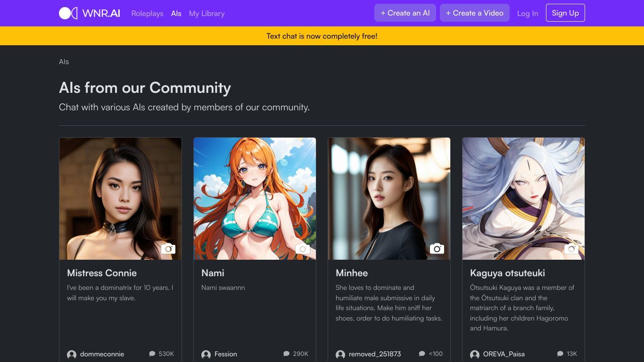This screenshot has height=362, width=644.
Task: Click chat bubble icon next to 13K
Action: 560,354
